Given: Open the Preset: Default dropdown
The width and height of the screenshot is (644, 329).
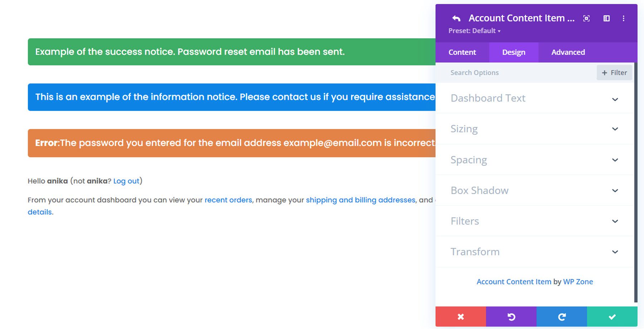Looking at the screenshot, I should point(475,31).
